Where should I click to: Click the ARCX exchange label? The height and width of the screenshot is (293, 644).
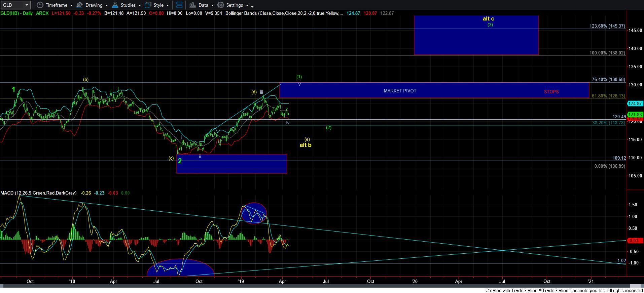click(x=42, y=13)
